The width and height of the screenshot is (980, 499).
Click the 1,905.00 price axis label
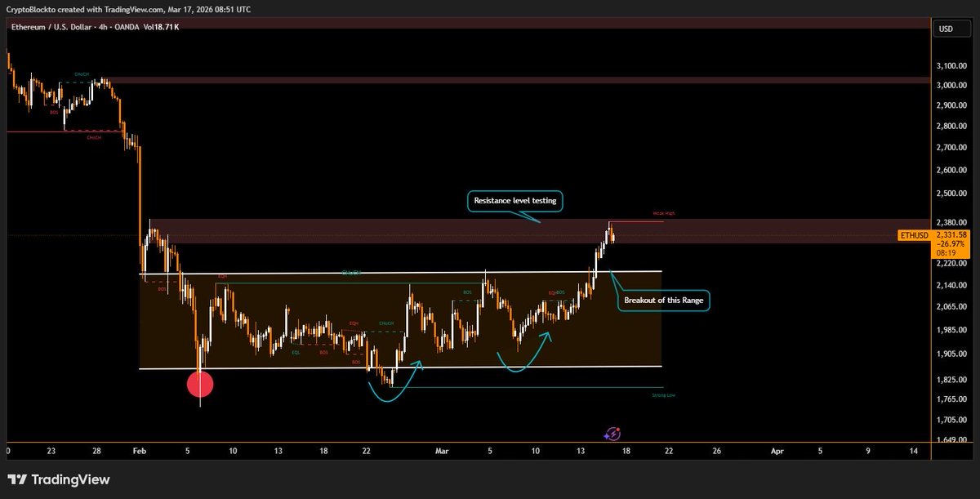[951, 354]
